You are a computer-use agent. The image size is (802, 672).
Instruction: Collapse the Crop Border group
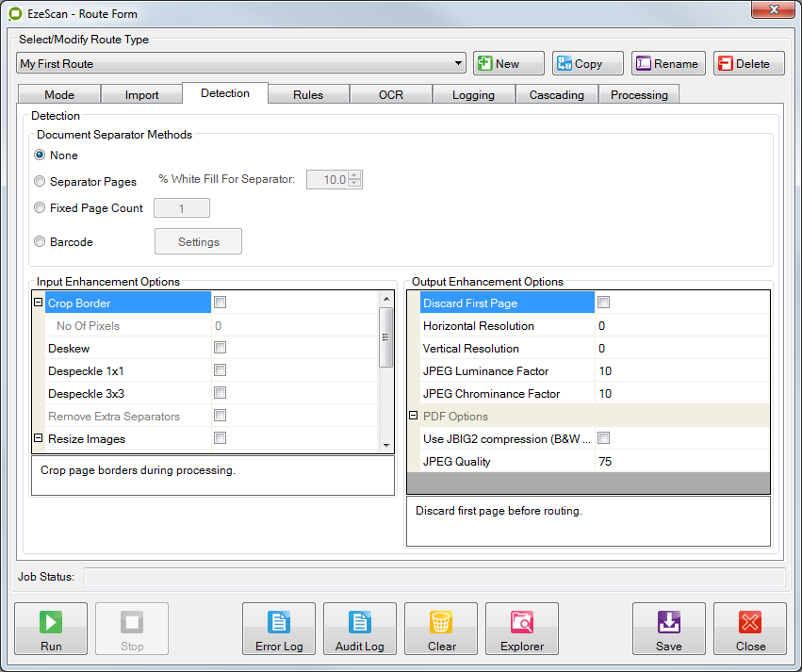tap(39, 303)
